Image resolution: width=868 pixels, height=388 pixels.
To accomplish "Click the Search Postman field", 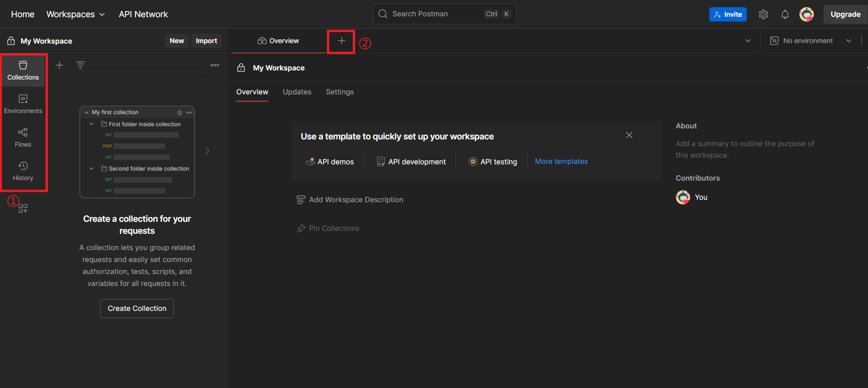I will 445,14.
